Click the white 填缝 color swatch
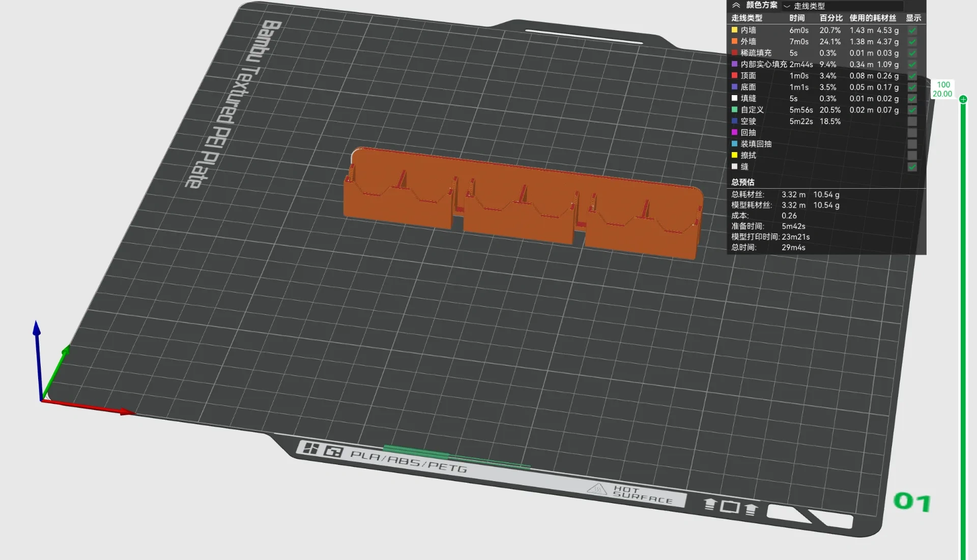Screen dimensions: 977x560 (734, 98)
